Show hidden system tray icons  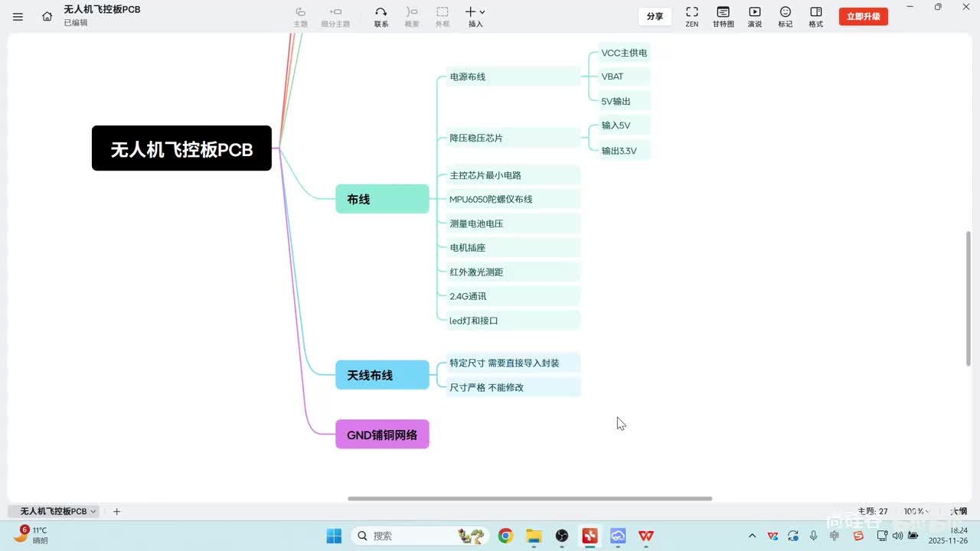(752, 536)
